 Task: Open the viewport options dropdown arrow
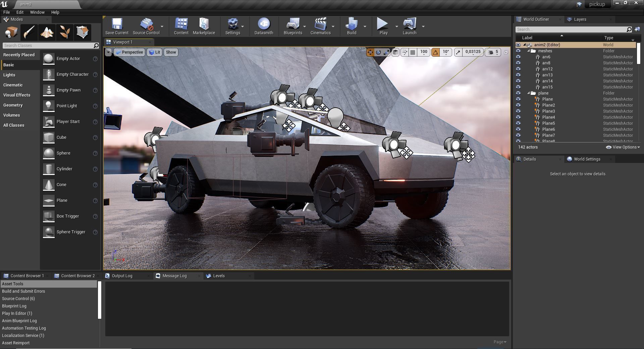click(108, 52)
